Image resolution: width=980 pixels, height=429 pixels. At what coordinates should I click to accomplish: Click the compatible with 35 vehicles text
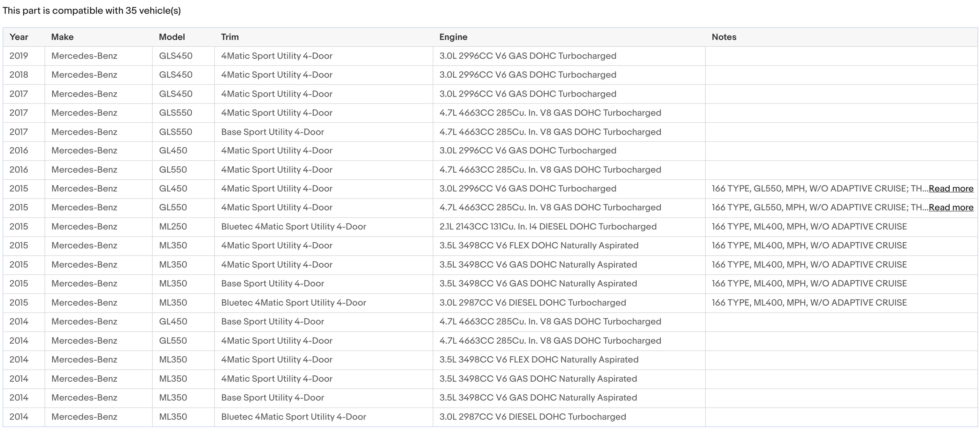coord(91,11)
